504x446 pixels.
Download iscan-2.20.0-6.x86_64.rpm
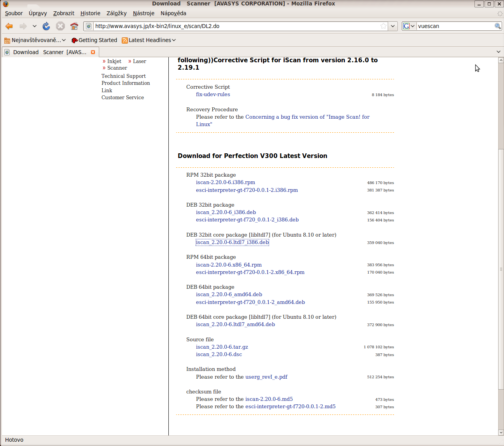[229, 265]
